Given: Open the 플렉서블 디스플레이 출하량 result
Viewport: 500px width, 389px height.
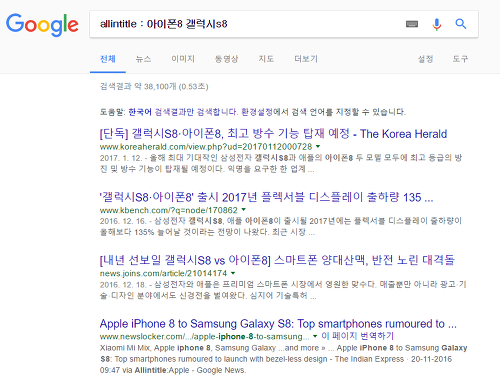Looking at the screenshot, I should pyautogui.click(x=266, y=197).
